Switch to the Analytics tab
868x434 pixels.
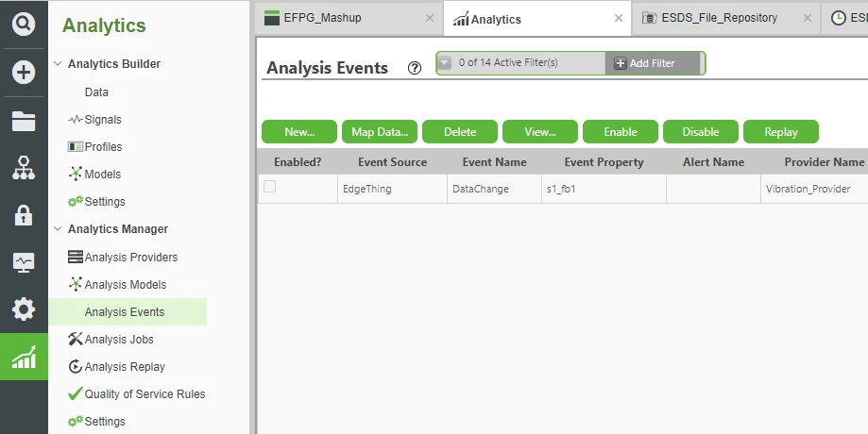[x=537, y=18]
